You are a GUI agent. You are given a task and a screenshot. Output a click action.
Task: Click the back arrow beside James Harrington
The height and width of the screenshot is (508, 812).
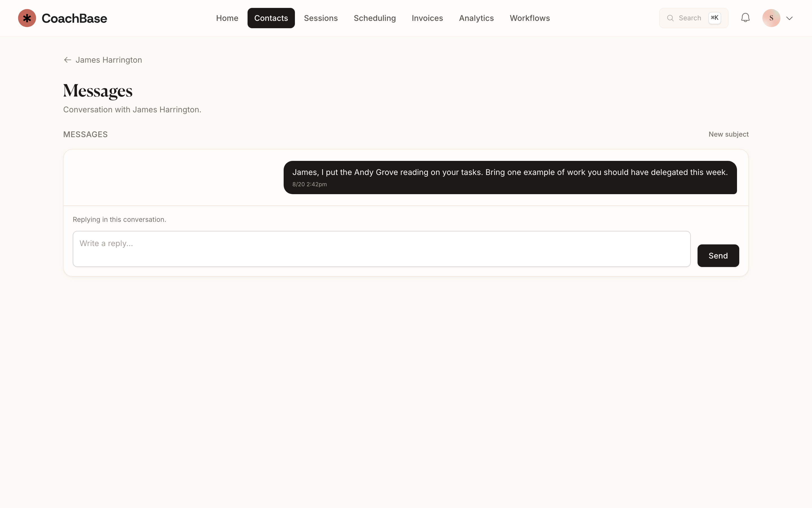coord(67,60)
